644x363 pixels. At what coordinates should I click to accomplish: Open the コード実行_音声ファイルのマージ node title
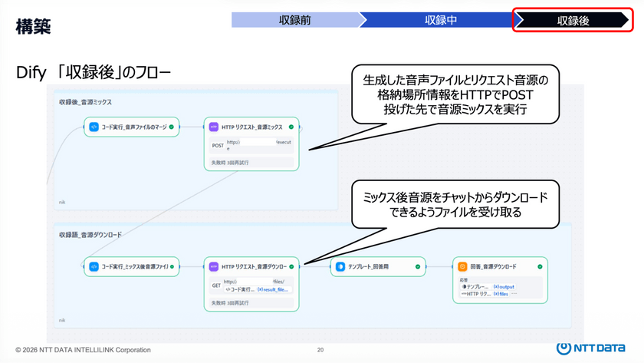click(x=134, y=127)
